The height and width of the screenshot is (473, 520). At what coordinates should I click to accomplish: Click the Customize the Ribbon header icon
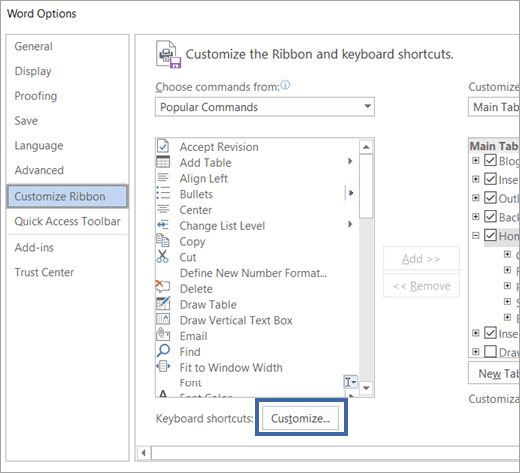coord(168,55)
